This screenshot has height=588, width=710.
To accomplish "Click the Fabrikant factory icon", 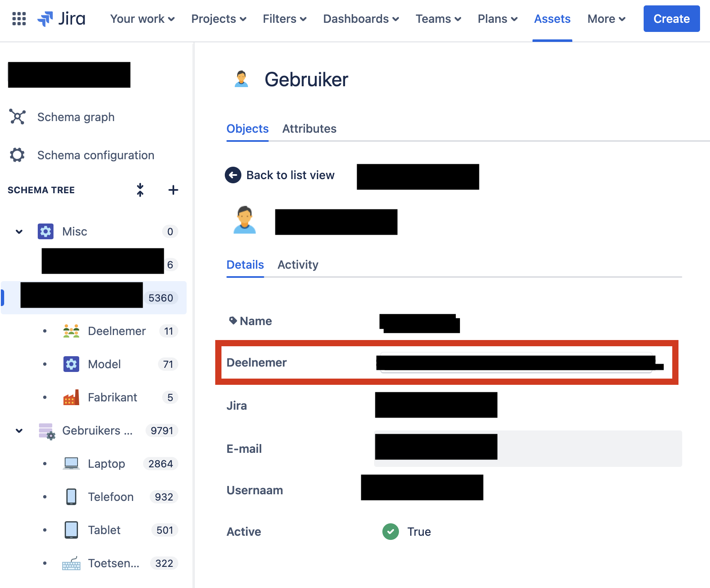I will point(71,397).
